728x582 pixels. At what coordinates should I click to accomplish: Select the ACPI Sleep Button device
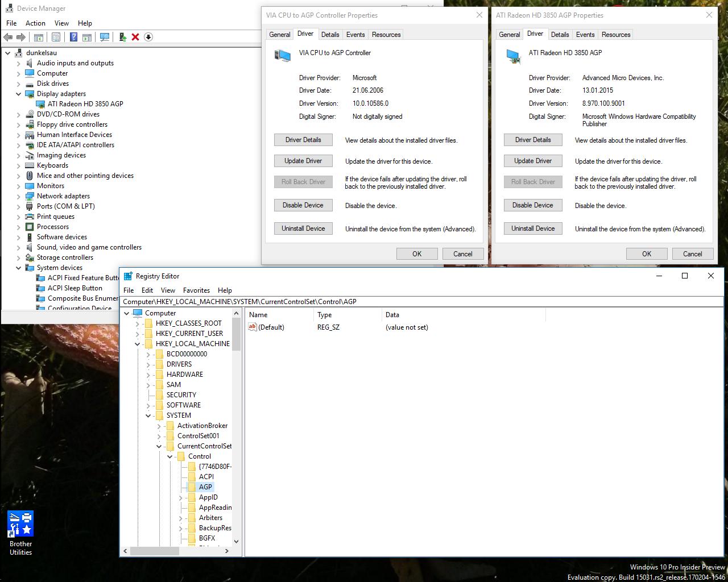point(75,288)
